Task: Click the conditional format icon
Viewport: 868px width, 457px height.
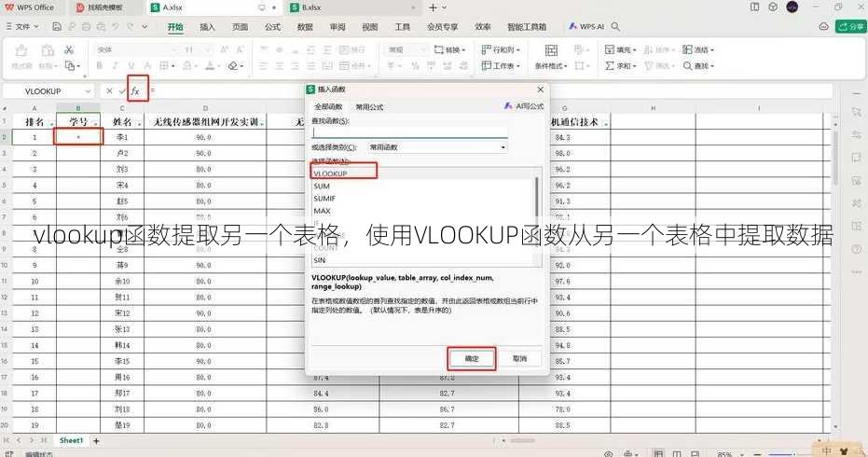Action: 551,50
